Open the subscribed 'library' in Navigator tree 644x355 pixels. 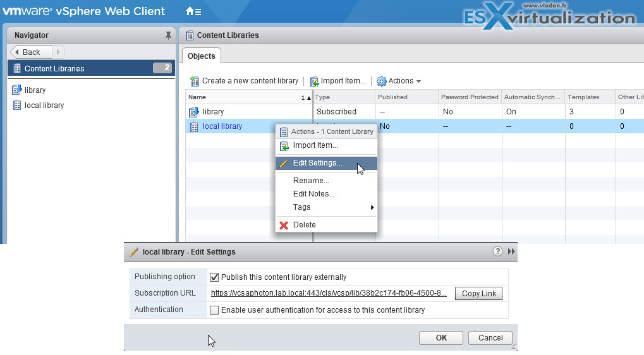click(35, 90)
